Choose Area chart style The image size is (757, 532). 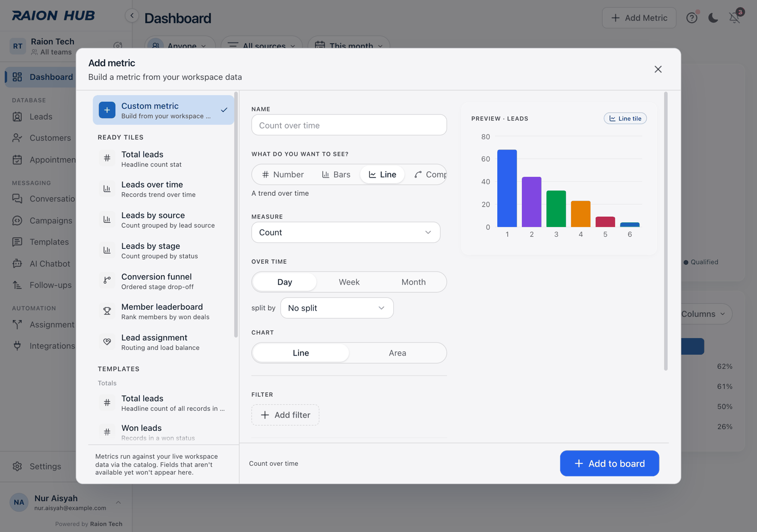397,353
